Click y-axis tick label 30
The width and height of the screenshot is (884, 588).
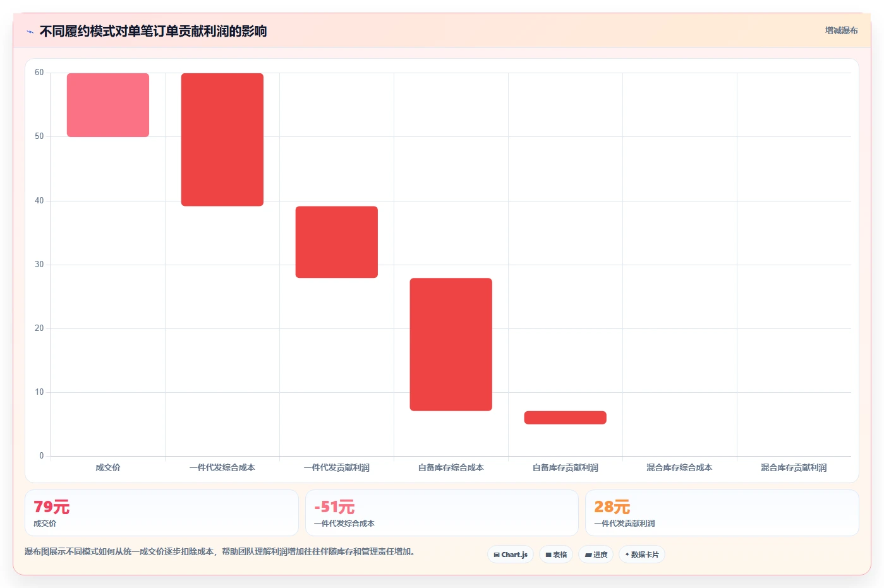[39, 265]
